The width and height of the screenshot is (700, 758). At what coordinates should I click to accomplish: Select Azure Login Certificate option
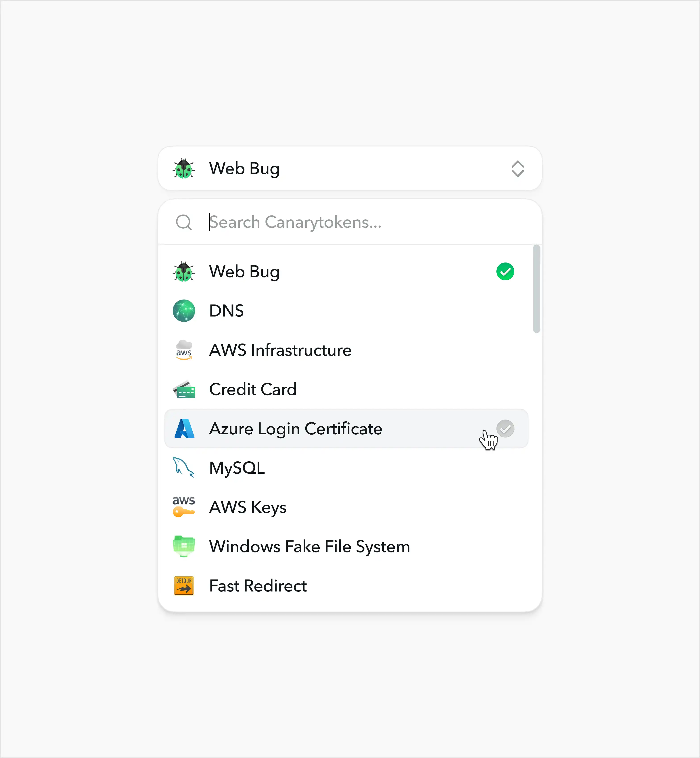click(x=346, y=429)
